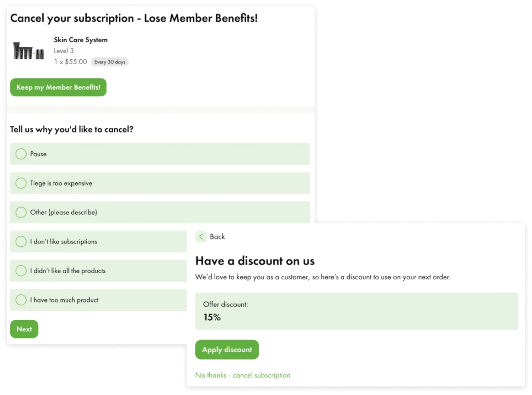Viewport: 532px width, 395px height.
Task: Click the '1 x $55.00' price text
Action: (70, 62)
